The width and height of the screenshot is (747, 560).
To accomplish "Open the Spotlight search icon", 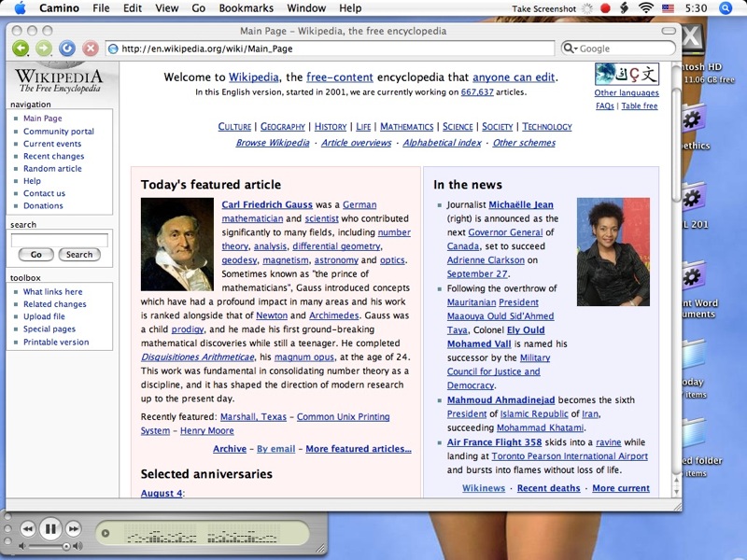I will pos(726,8).
